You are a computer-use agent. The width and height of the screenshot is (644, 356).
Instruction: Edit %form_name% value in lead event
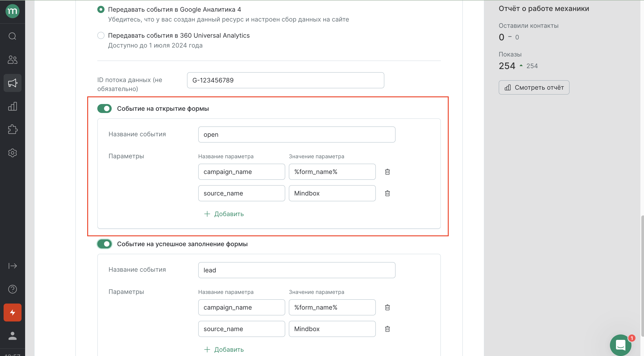point(332,307)
